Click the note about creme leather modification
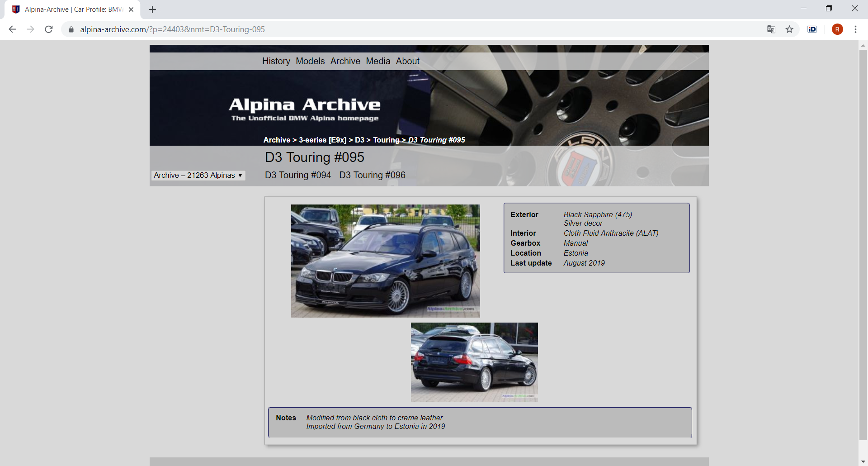This screenshot has width=868, height=466. (374, 418)
